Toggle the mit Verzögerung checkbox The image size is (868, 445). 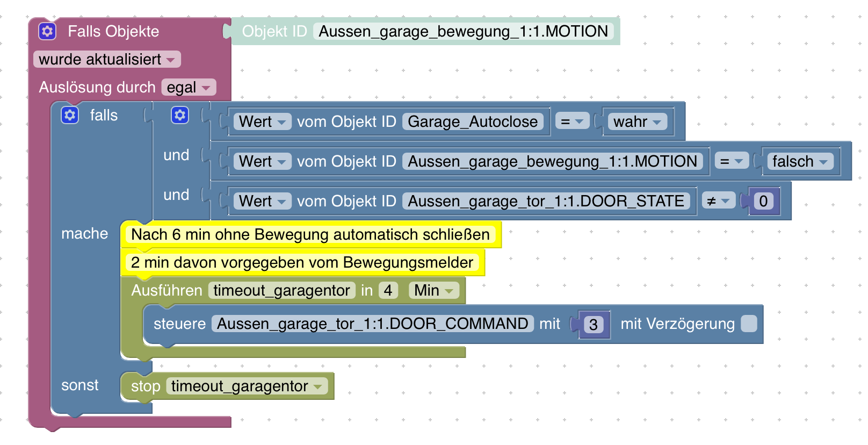click(749, 324)
